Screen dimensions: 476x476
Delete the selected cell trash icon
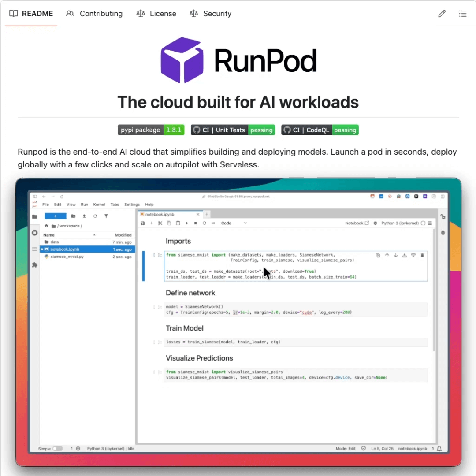(422, 255)
